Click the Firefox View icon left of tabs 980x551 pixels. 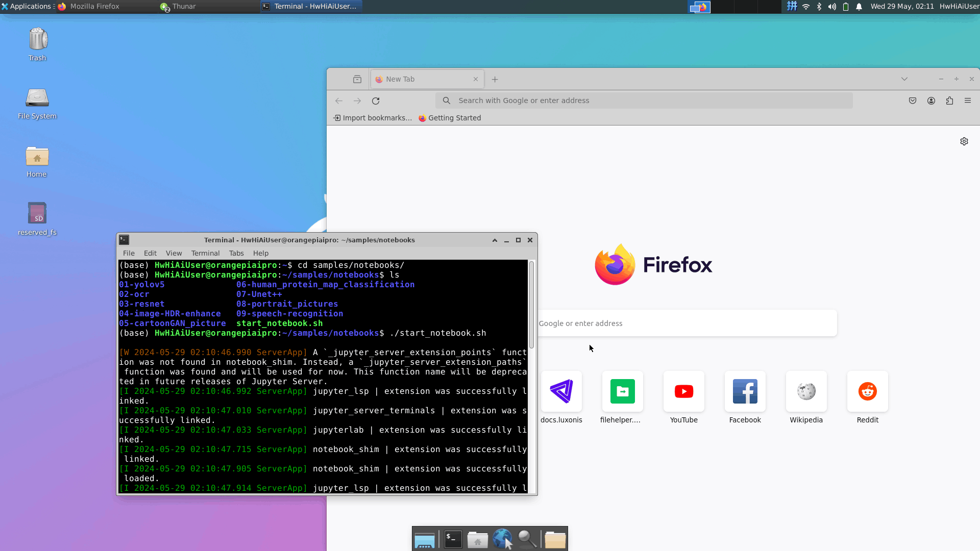(357, 79)
